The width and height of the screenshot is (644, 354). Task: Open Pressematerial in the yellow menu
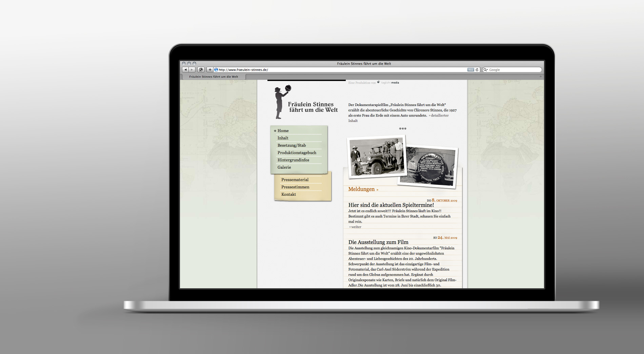click(295, 180)
